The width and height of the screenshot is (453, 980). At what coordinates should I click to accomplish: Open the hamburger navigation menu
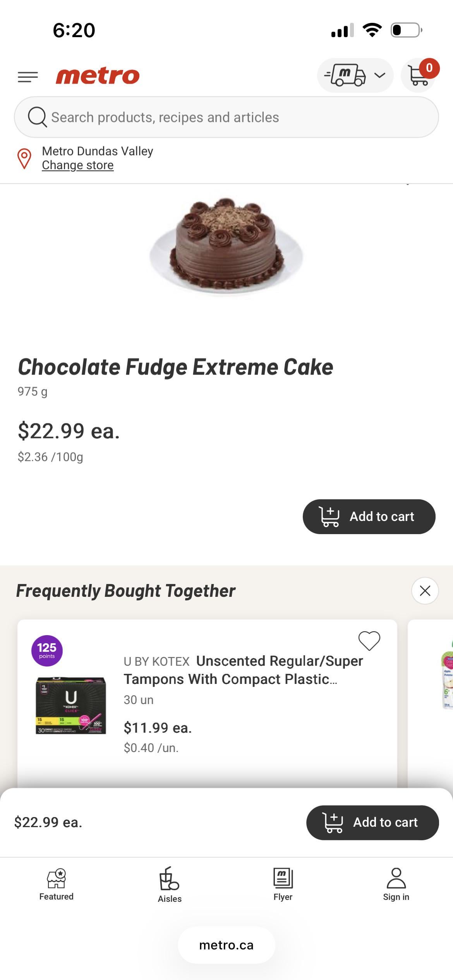point(28,77)
